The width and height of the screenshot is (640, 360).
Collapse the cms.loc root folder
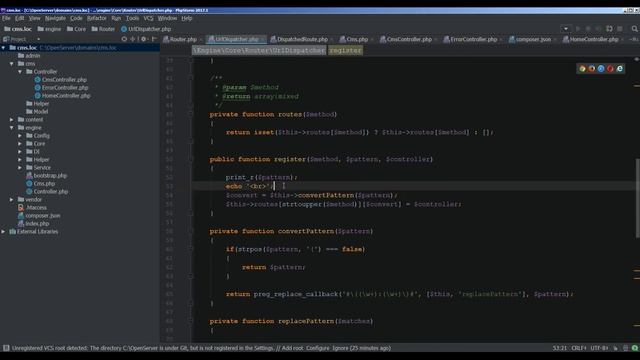(4, 48)
